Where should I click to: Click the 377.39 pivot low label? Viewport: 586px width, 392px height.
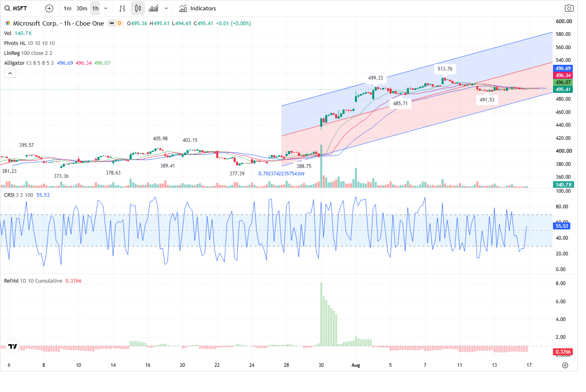(x=237, y=174)
